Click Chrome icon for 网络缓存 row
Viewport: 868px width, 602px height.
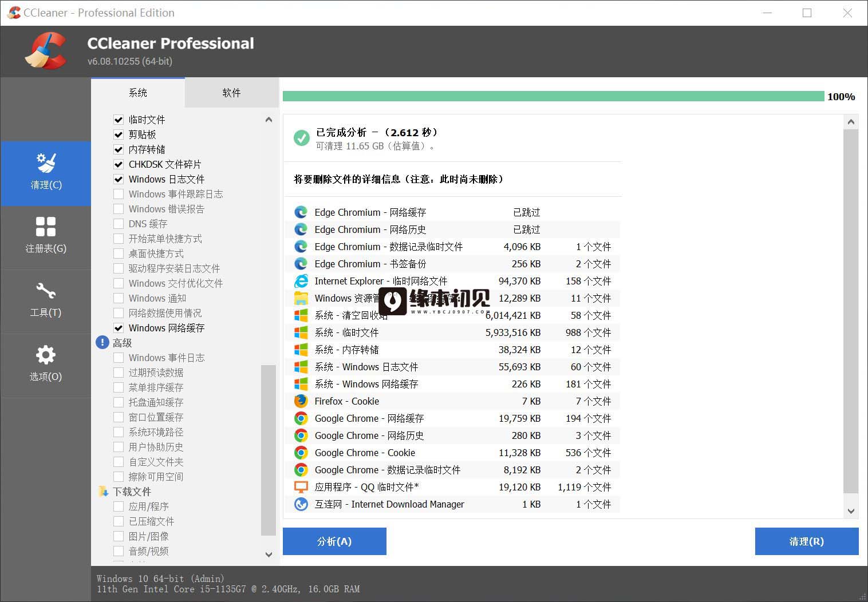pos(301,418)
